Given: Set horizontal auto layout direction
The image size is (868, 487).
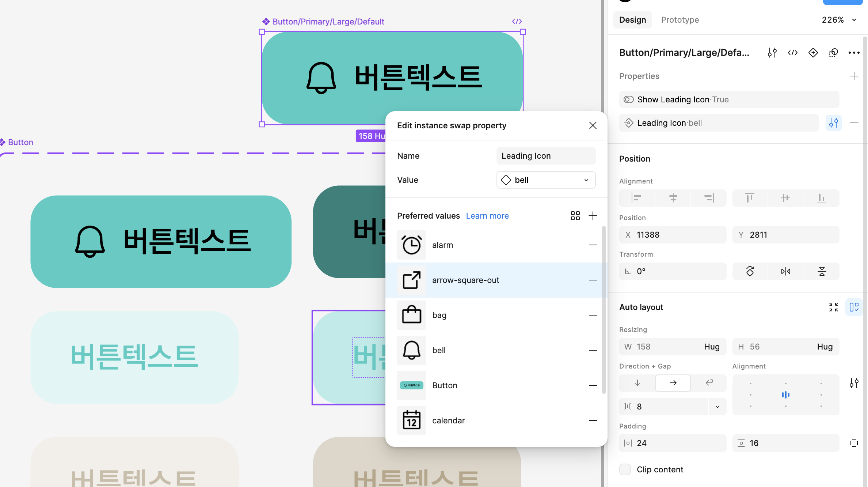Looking at the screenshot, I should coord(673,383).
